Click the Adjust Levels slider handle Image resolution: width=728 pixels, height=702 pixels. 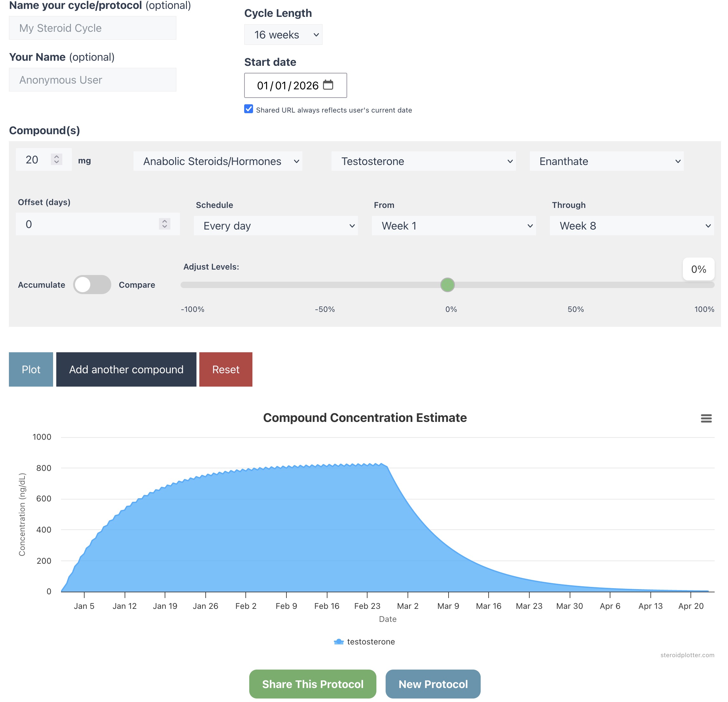click(x=447, y=285)
